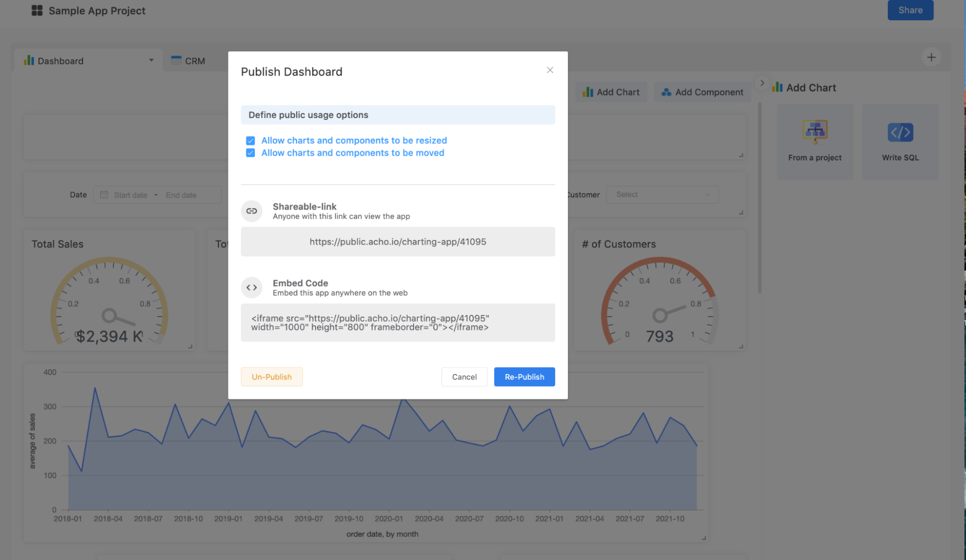Uncheck allow charts to be resized
The height and width of the screenshot is (560, 966).
pyautogui.click(x=250, y=141)
